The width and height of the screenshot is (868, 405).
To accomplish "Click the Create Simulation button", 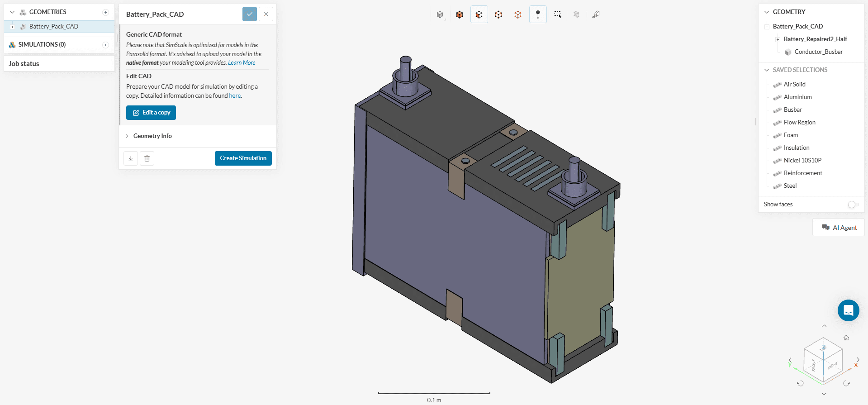I will coord(243,158).
